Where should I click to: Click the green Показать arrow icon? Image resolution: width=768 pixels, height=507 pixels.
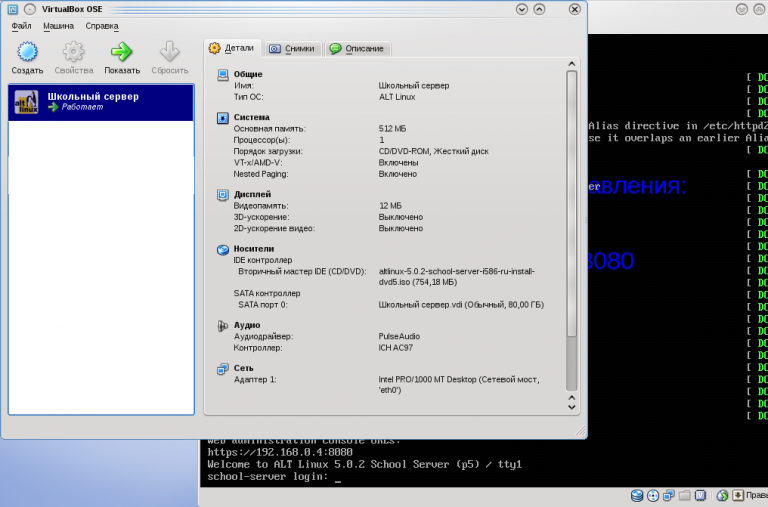121,52
